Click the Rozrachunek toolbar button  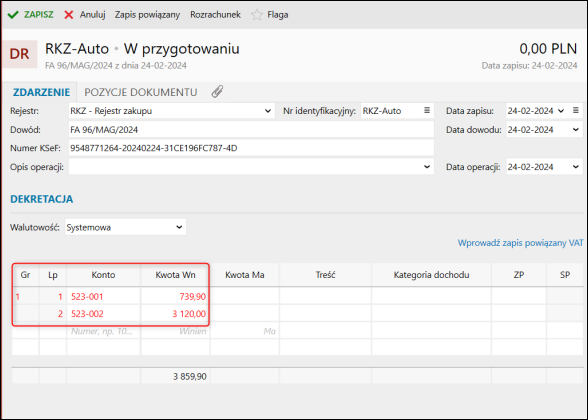[x=215, y=15]
